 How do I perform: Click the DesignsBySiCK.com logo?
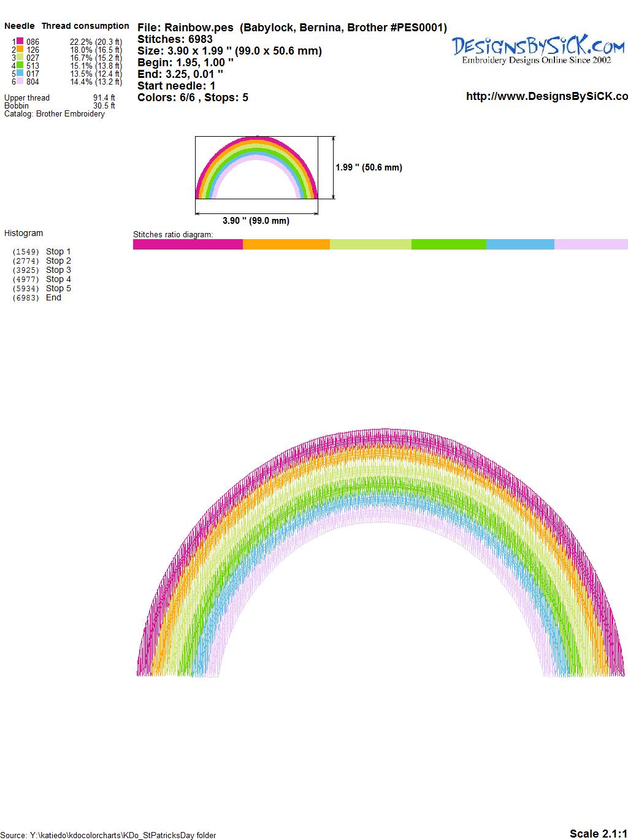pos(538,49)
